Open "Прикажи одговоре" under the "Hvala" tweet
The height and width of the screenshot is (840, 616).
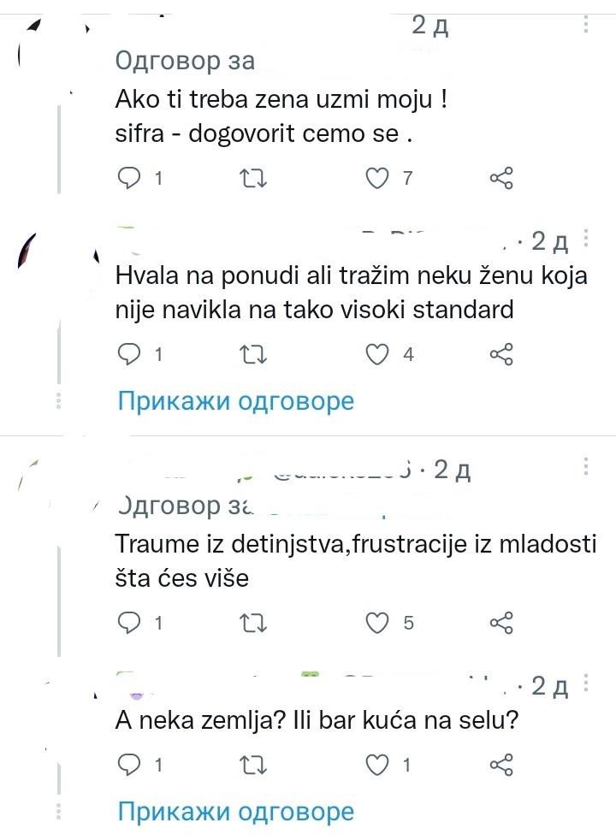click(x=234, y=400)
